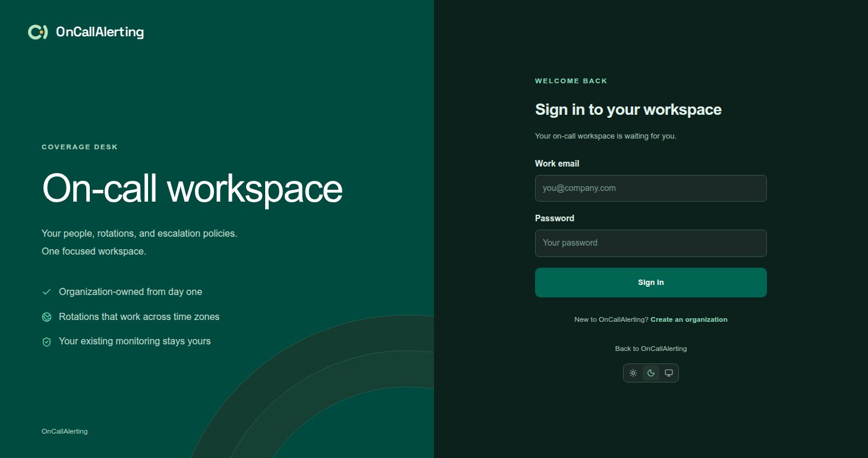Click "Rotations that work across time zones"
This screenshot has height=458, width=868.
coord(139,317)
